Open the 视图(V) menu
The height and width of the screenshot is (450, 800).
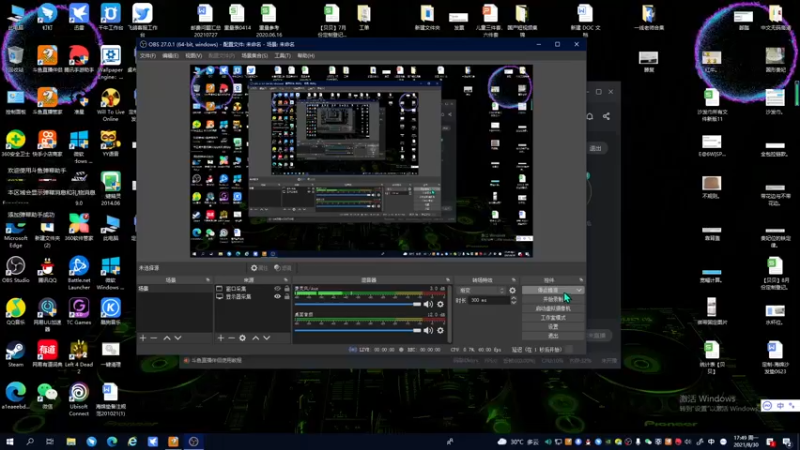click(x=194, y=56)
